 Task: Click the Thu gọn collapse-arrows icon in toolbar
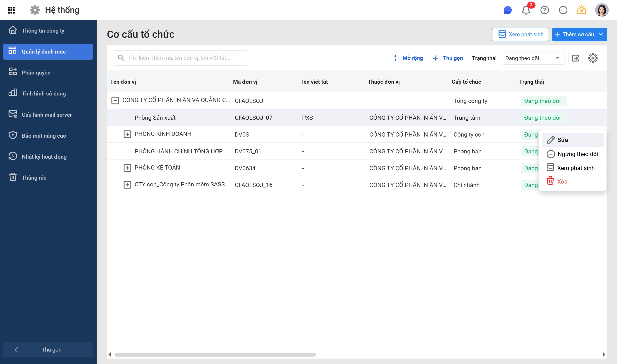coord(435,58)
